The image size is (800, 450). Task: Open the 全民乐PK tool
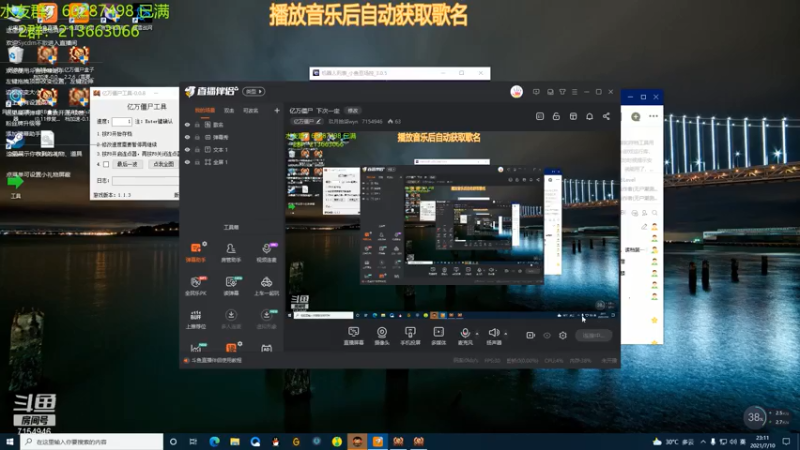coord(195,286)
